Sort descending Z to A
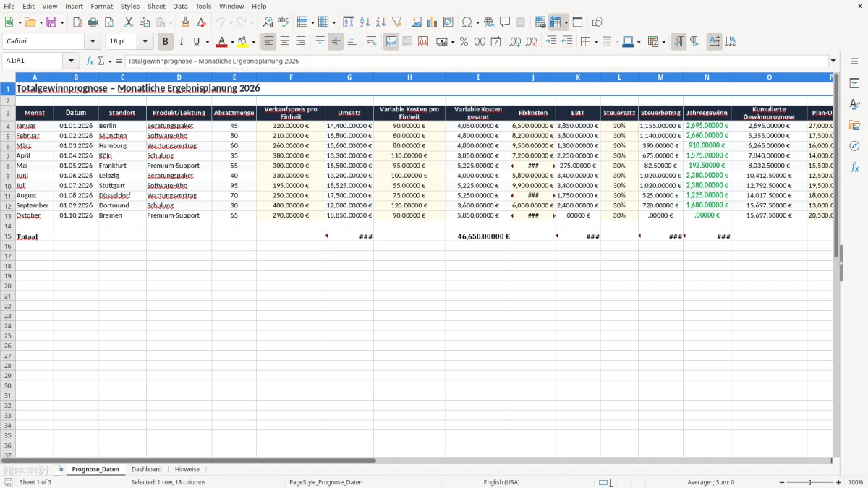This screenshot has width=868, height=488. click(381, 22)
